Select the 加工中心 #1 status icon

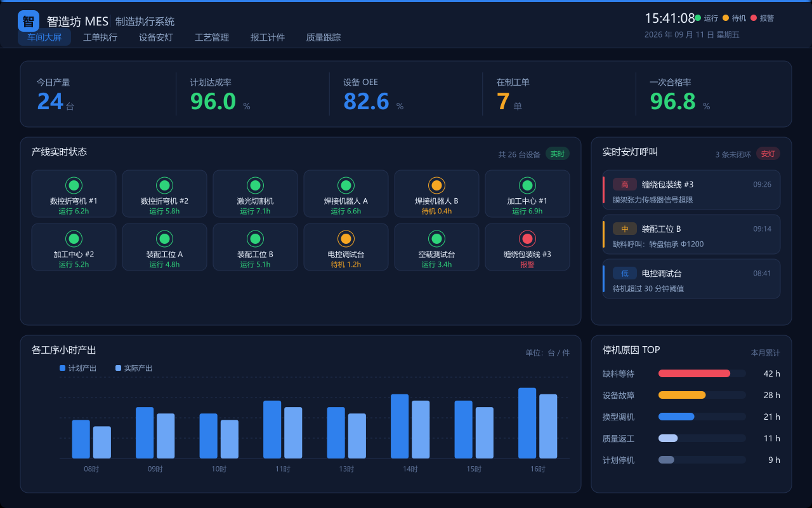point(527,185)
